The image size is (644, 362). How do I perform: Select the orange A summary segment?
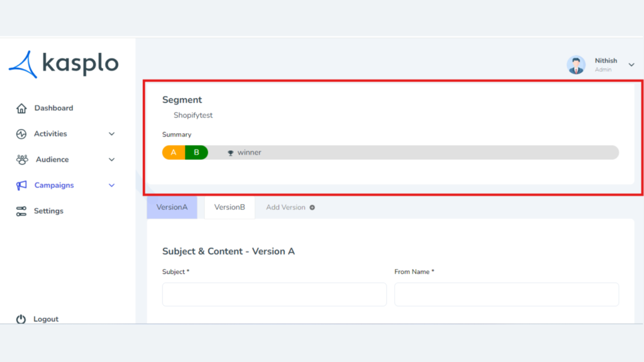click(174, 152)
